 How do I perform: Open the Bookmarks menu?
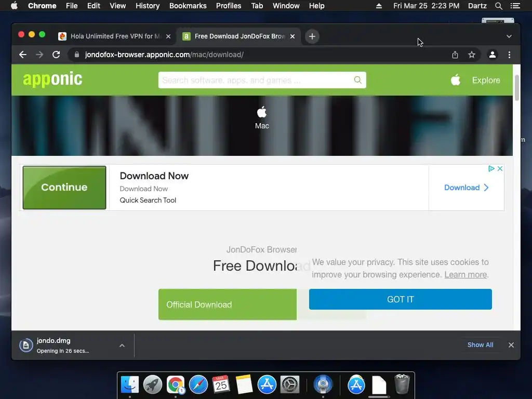(x=188, y=6)
